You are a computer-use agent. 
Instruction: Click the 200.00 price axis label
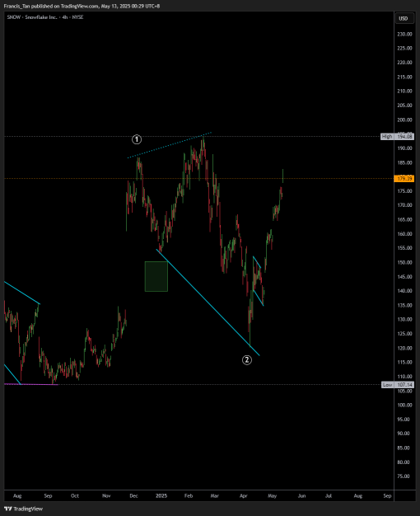coord(405,120)
